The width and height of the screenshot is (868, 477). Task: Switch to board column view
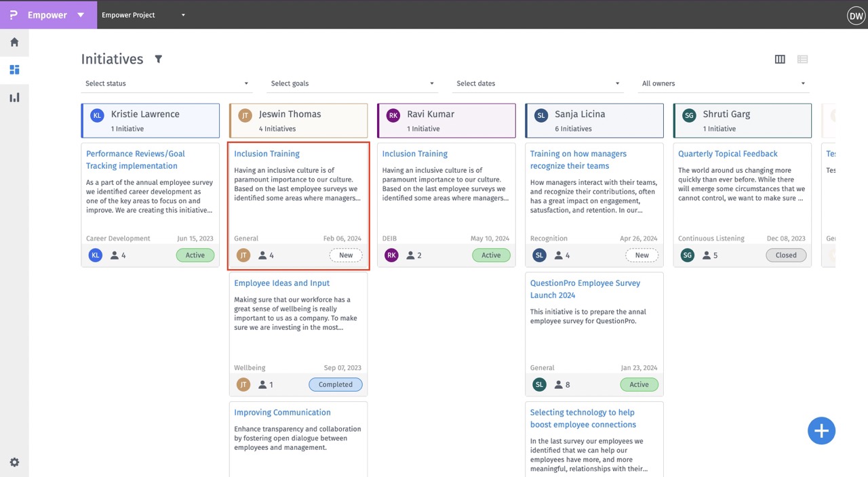(780, 60)
